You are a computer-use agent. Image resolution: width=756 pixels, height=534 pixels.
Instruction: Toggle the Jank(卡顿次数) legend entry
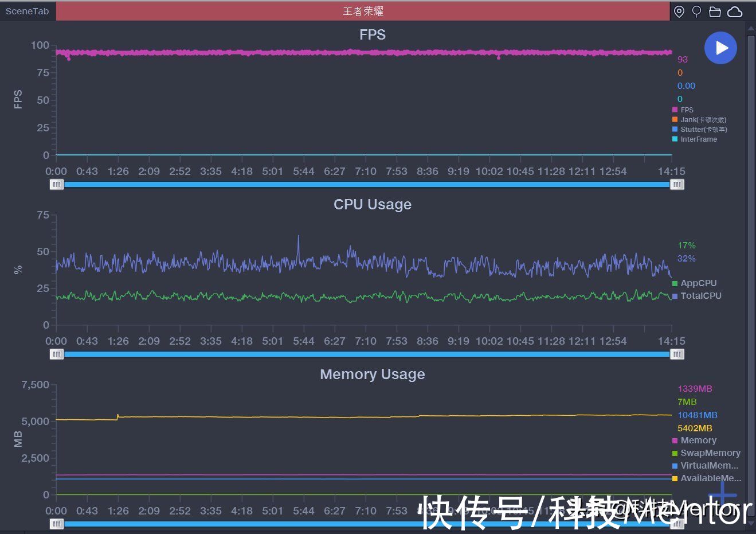(x=699, y=119)
